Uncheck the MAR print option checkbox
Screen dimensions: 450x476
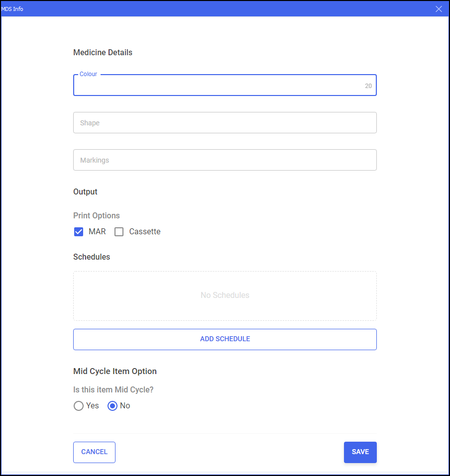79,232
